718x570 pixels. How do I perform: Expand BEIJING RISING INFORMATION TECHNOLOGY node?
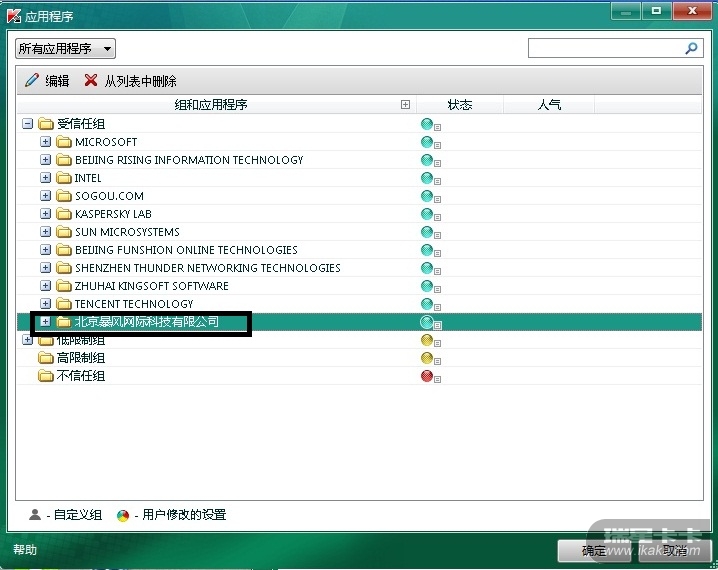click(45, 160)
